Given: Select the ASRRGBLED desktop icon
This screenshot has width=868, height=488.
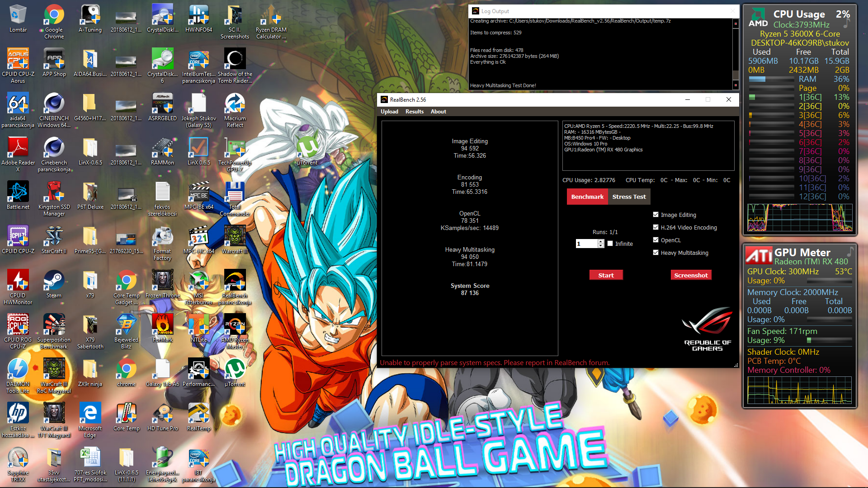Looking at the screenshot, I should [162, 107].
